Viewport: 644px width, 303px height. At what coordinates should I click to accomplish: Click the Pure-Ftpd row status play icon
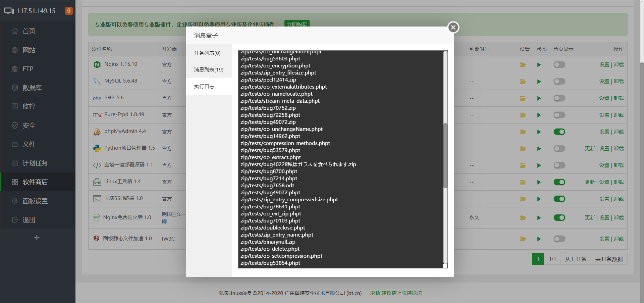click(x=539, y=115)
